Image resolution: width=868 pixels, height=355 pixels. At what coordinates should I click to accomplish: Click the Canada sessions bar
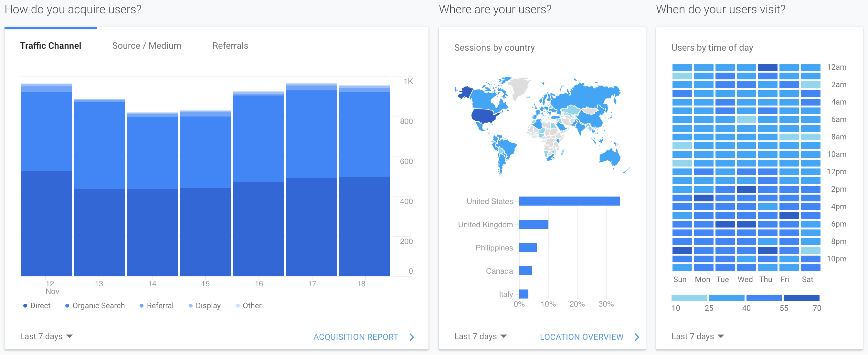click(526, 271)
